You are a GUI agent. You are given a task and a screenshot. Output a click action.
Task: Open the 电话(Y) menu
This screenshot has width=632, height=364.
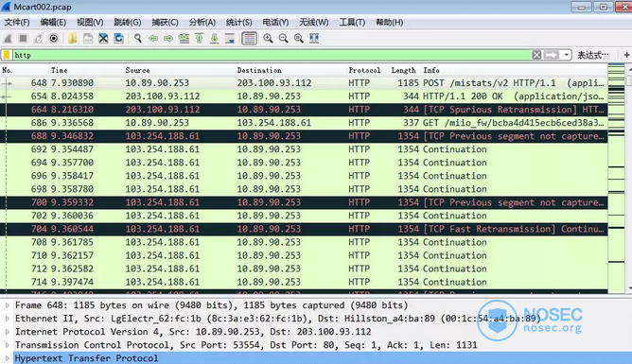click(x=275, y=23)
